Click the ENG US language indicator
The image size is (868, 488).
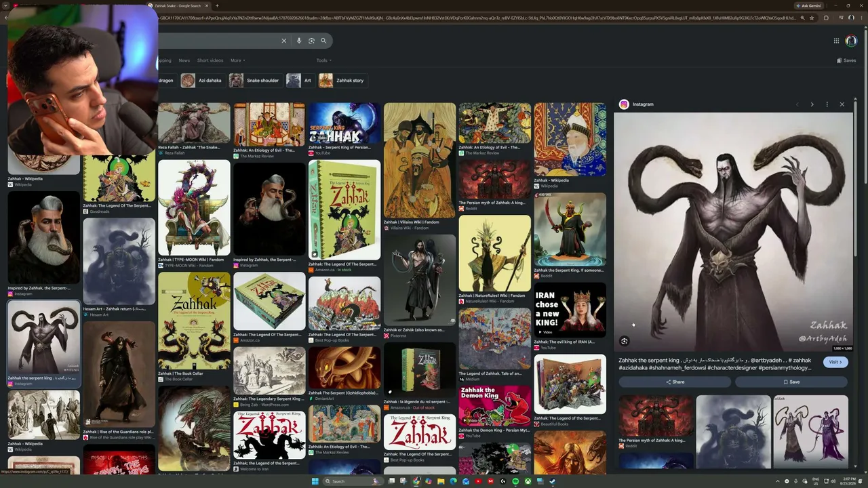click(816, 481)
